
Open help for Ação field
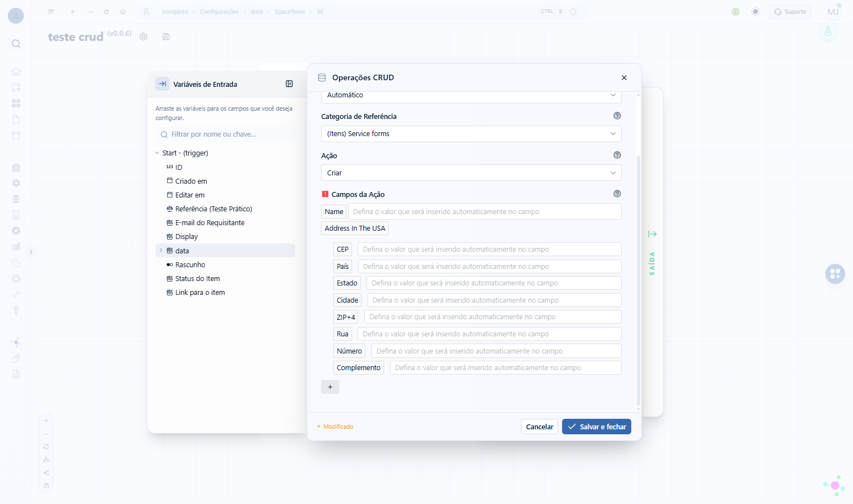(617, 155)
